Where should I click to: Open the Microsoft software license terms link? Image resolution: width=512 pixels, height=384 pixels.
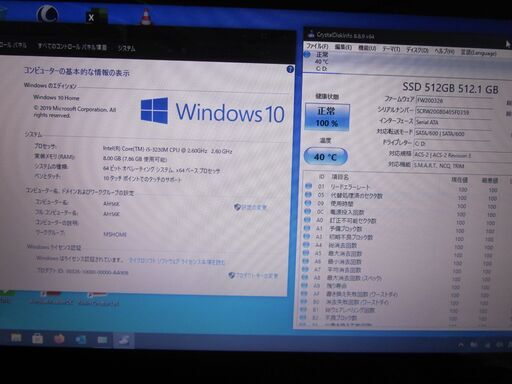click(177, 261)
